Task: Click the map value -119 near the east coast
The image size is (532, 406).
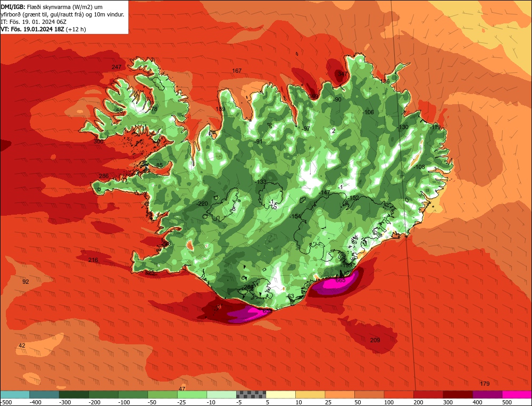Action: 435,127
